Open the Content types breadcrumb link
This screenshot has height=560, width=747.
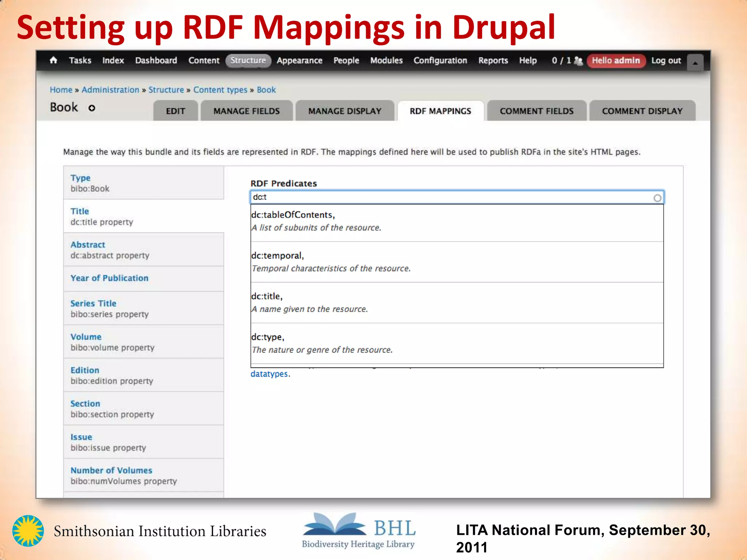220,90
